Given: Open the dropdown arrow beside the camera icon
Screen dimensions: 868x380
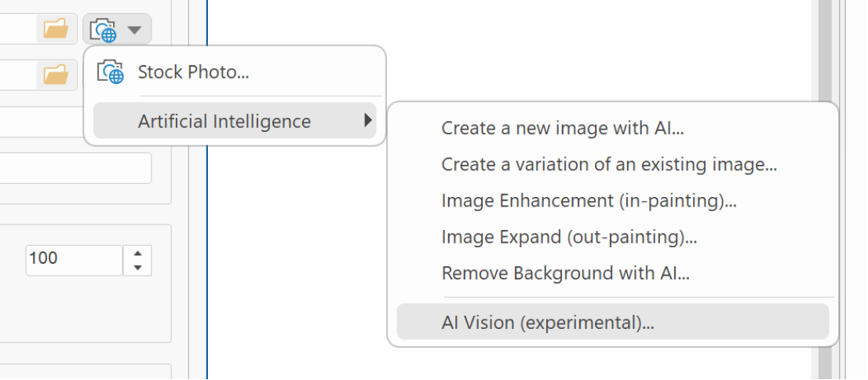Looking at the screenshot, I should click(134, 29).
